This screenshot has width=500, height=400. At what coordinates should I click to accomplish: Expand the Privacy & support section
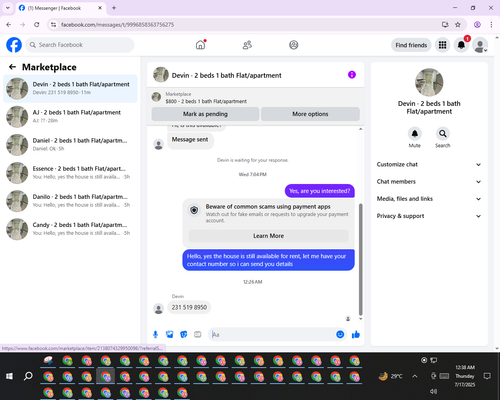[x=429, y=216]
